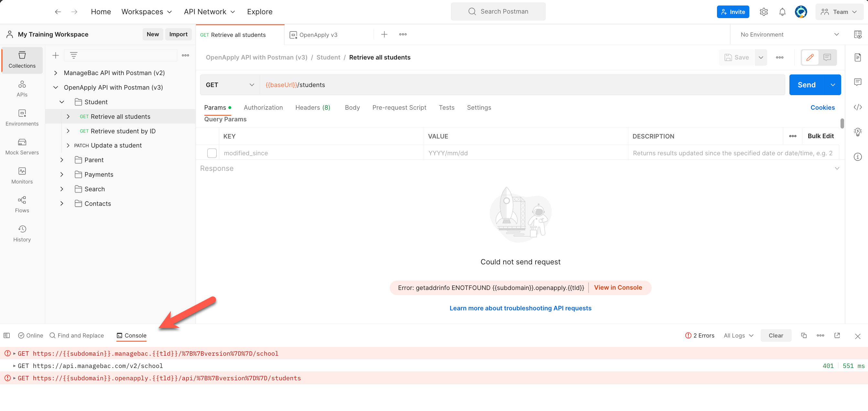Image resolution: width=868 pixels, height=411 pixels.
Task: Click the Cookies link
Action: point(822,107)
